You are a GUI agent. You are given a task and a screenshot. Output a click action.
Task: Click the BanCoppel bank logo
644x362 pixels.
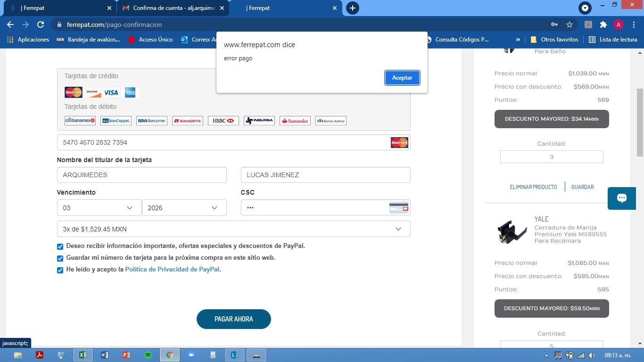(x=116, y=121)
